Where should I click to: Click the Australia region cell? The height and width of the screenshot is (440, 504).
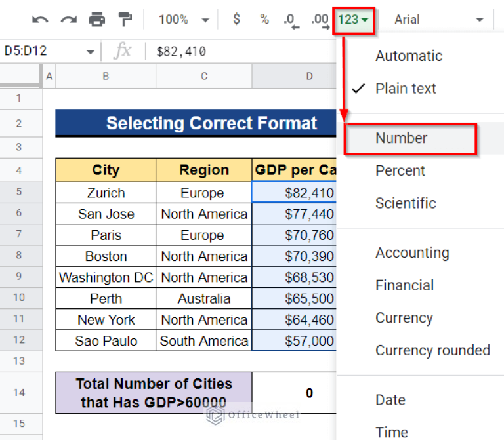pyautogui.click(x=204, y=298)
